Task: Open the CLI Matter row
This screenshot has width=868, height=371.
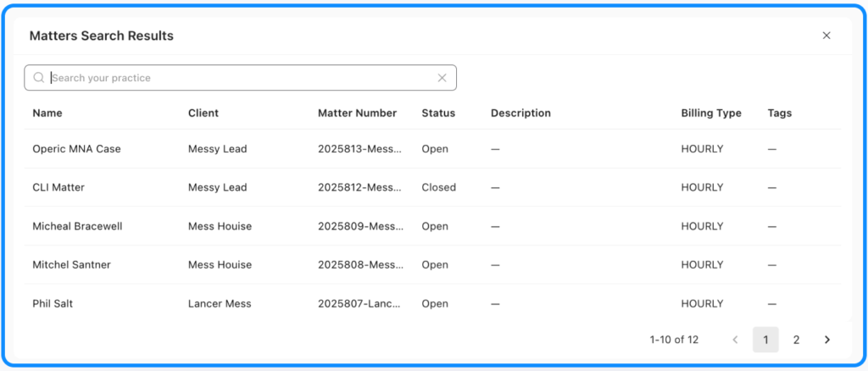Action: click(58, 187)
